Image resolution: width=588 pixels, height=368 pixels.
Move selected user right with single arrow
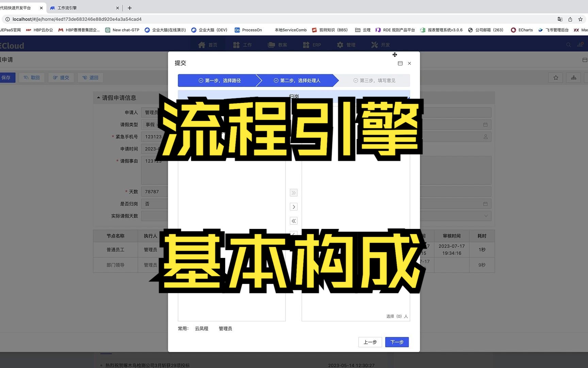coord(294,207)
